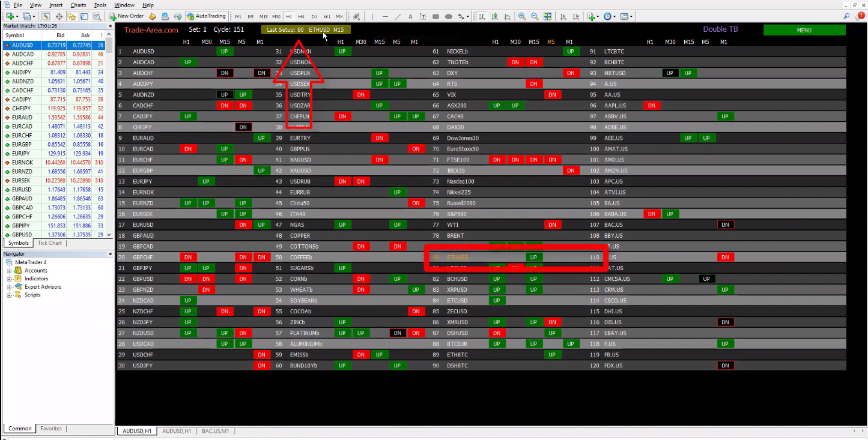The image size is (868, 440).
Task: Toggle the chart auto scroll icon
Action: coord(563,16)
